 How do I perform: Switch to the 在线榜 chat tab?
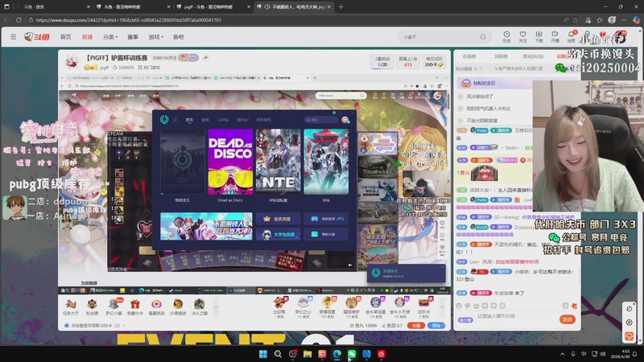point(469,56)
